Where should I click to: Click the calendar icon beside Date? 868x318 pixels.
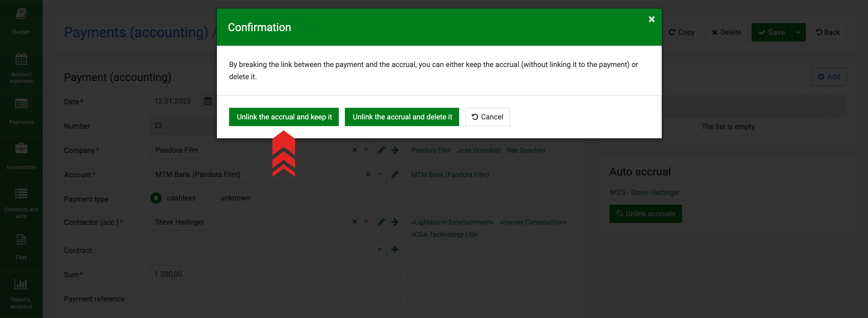tap(208, 101)
